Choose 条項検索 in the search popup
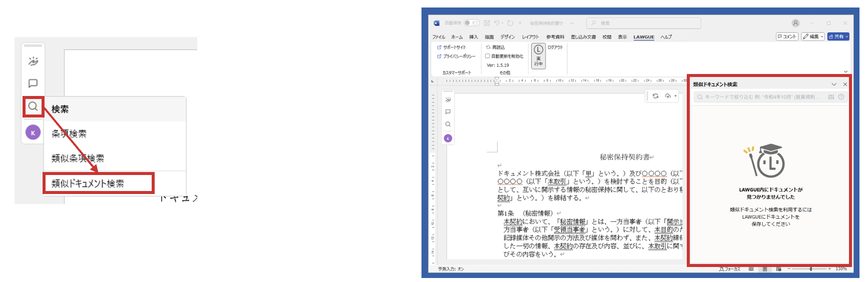The width and height of the screenshot is (868, 282). pos(69,134)
